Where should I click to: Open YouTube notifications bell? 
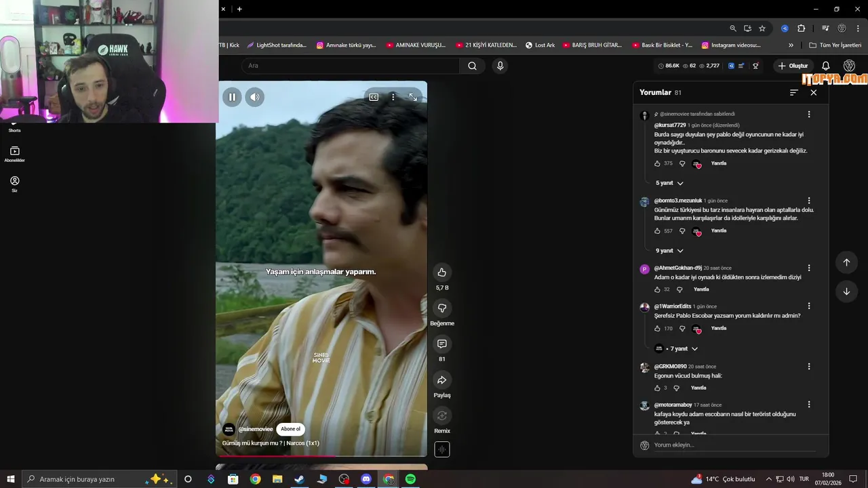coord(826,66)
